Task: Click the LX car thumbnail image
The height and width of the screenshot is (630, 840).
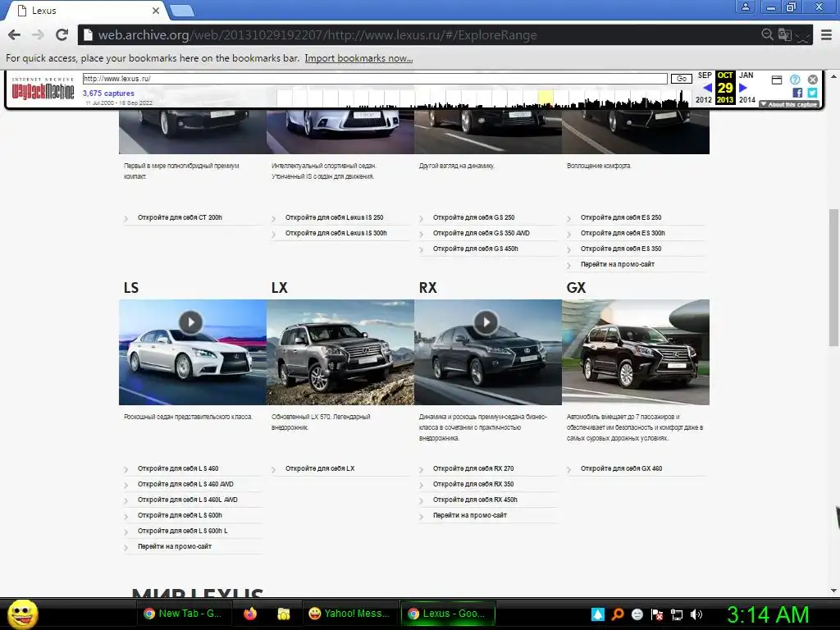Action: 340,352
